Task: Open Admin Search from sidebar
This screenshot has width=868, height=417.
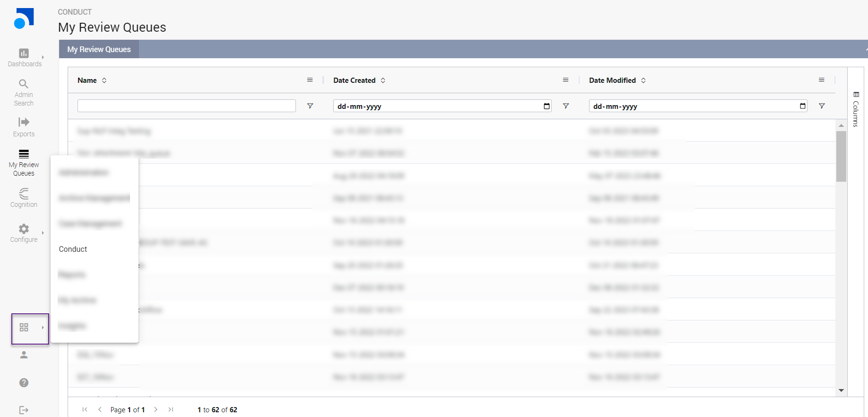Action: pyautogui.click(x=24, y=93)
